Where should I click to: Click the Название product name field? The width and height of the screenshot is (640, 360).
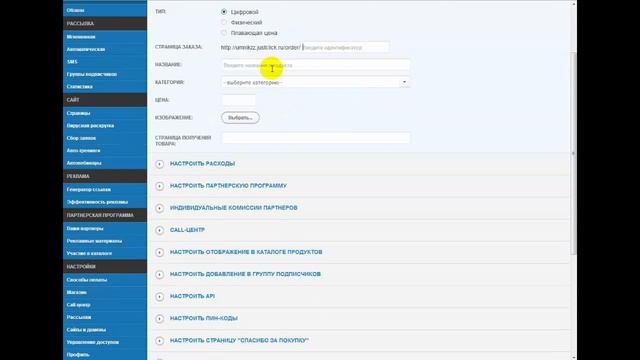pyautogui.click(x=316, y=65)
